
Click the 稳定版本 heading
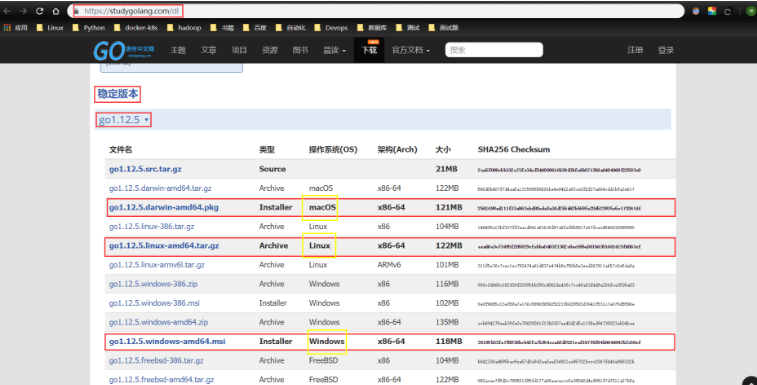(x=118, y=94)
